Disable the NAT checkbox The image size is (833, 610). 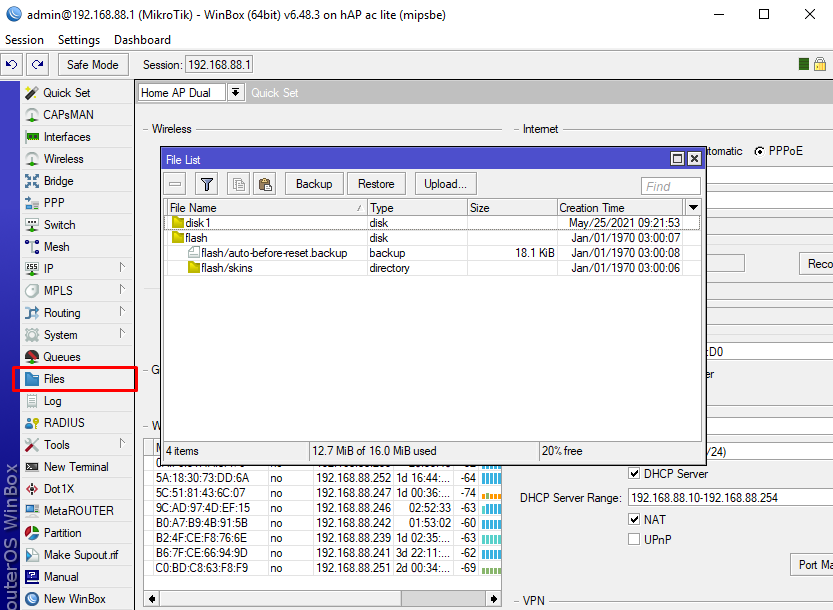(634, 520)
